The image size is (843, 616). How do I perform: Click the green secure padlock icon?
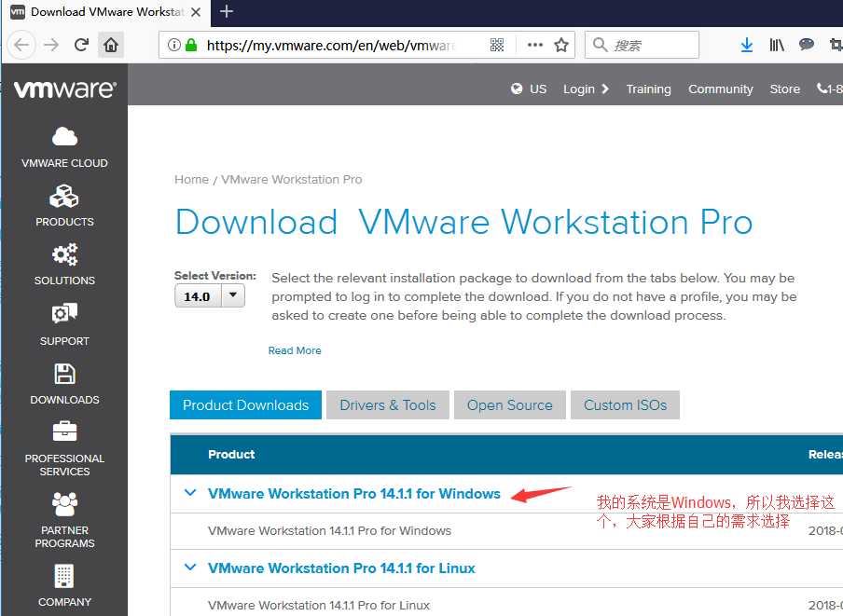click(x=191, y=45)
